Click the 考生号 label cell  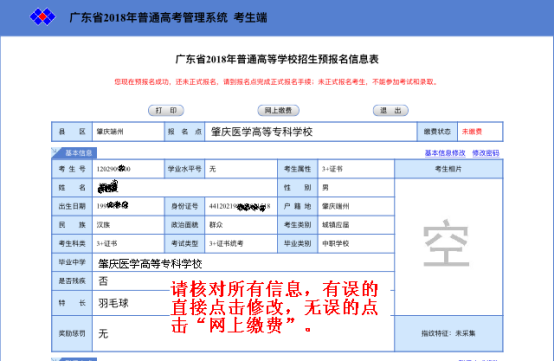(x=72, y=169)
